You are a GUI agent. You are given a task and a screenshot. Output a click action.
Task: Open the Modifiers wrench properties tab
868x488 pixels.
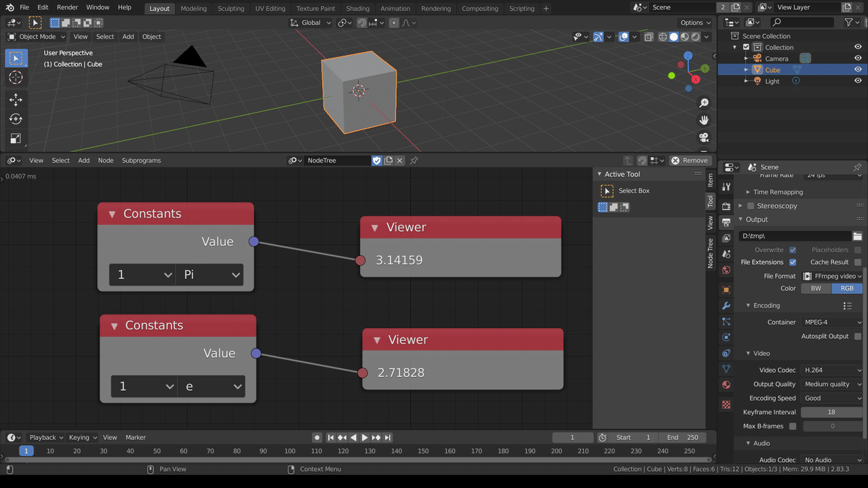[726, 306]
